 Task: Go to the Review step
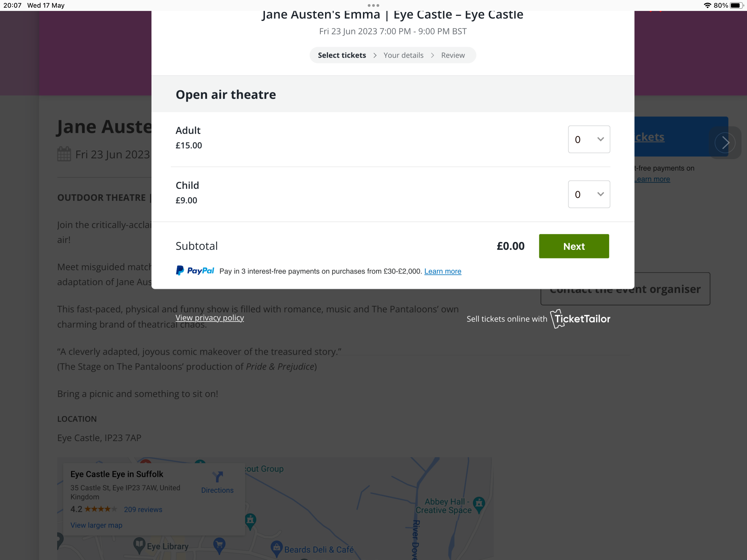point(453,55)
